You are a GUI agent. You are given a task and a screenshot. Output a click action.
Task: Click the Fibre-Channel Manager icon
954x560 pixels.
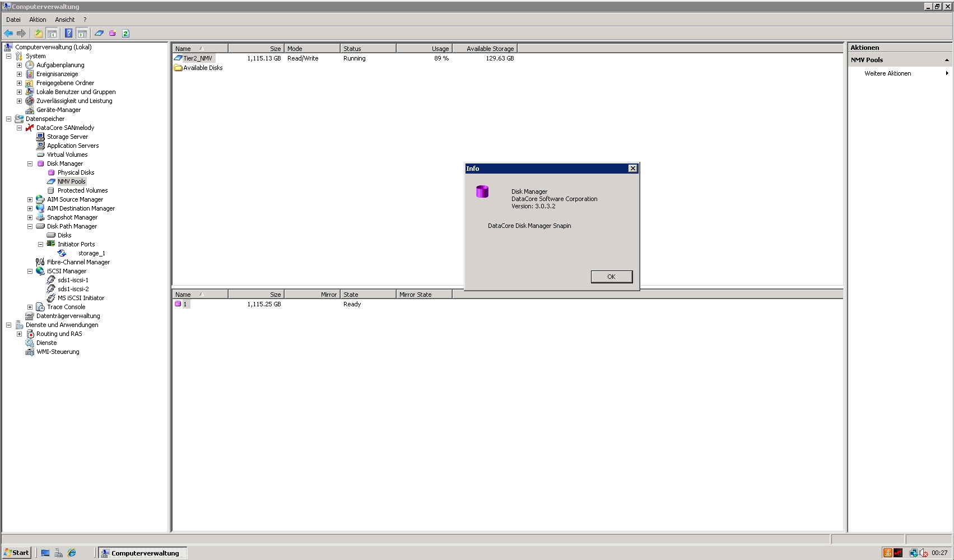click(40, 262)
